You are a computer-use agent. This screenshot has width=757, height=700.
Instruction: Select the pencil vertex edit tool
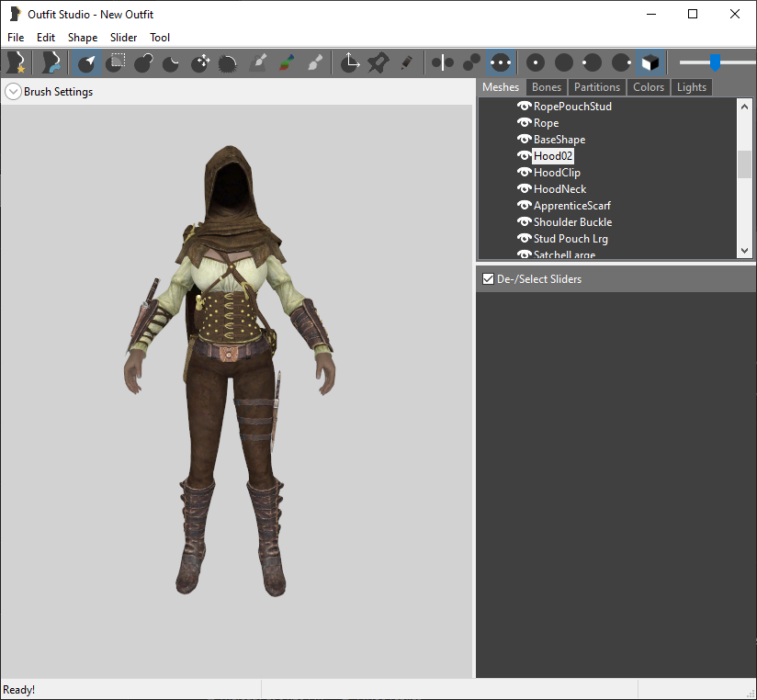(x=406, y=62)
